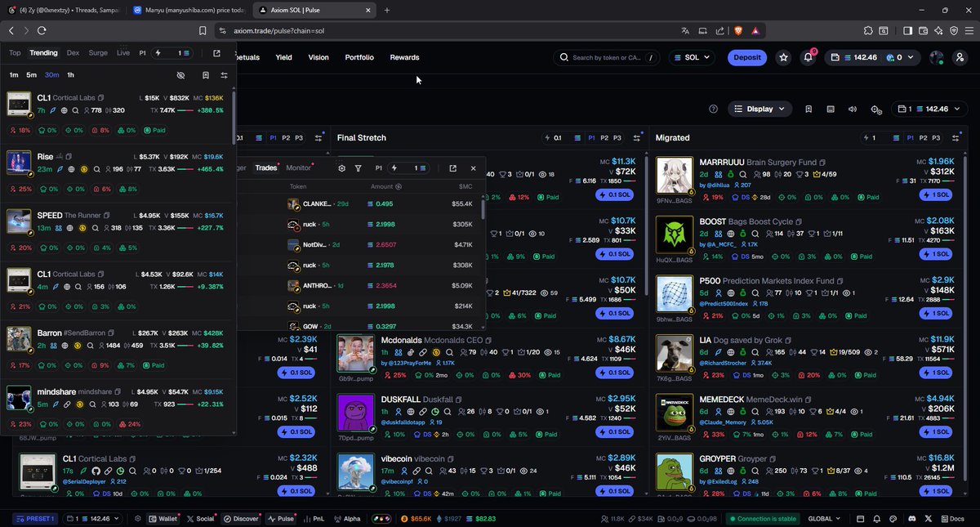Open user avatar profile
The height and width of the screenshot is (527, 980).
click(x=936, y=57)
